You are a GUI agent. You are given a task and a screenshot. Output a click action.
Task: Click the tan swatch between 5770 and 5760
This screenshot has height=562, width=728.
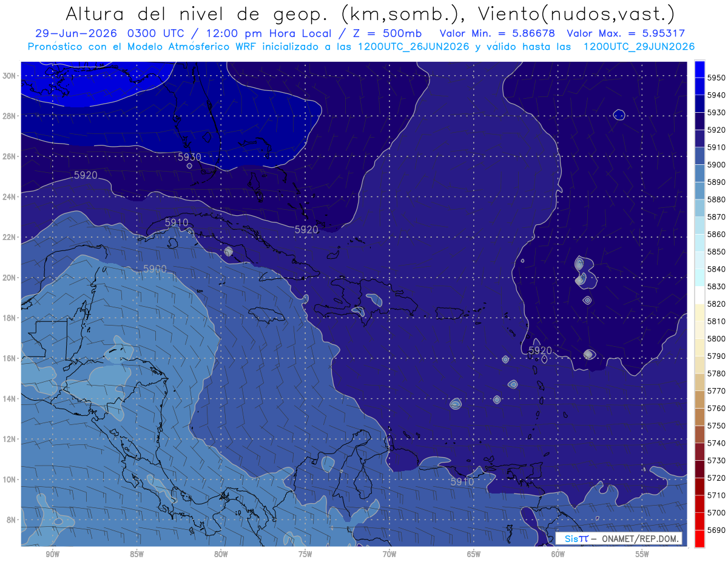[x=699, y=400]
